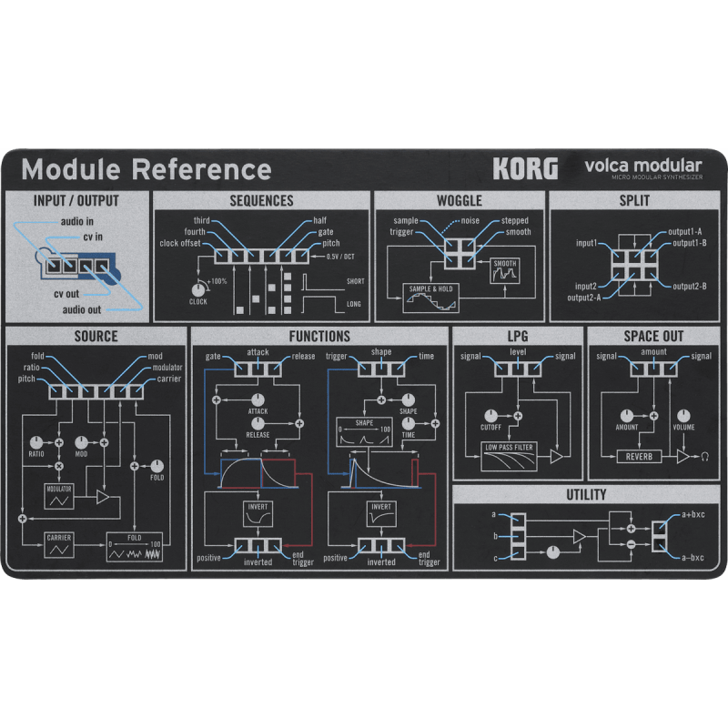
Task: Select the LOW PASS FILTER block
Action: click(509, 457)
